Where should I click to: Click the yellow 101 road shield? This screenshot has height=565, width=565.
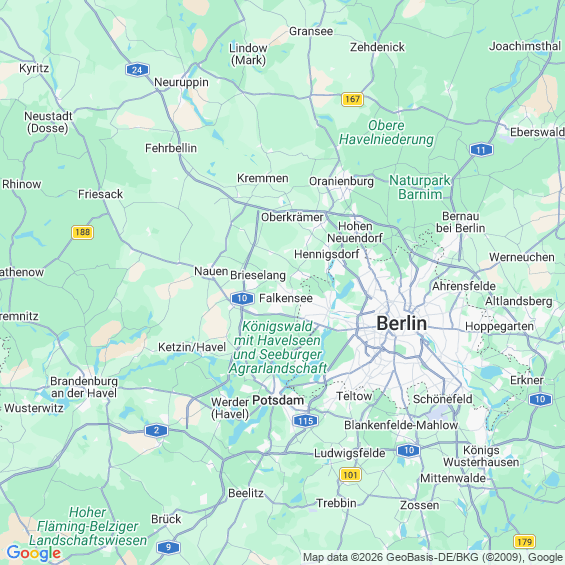click(x=350, y=475)
